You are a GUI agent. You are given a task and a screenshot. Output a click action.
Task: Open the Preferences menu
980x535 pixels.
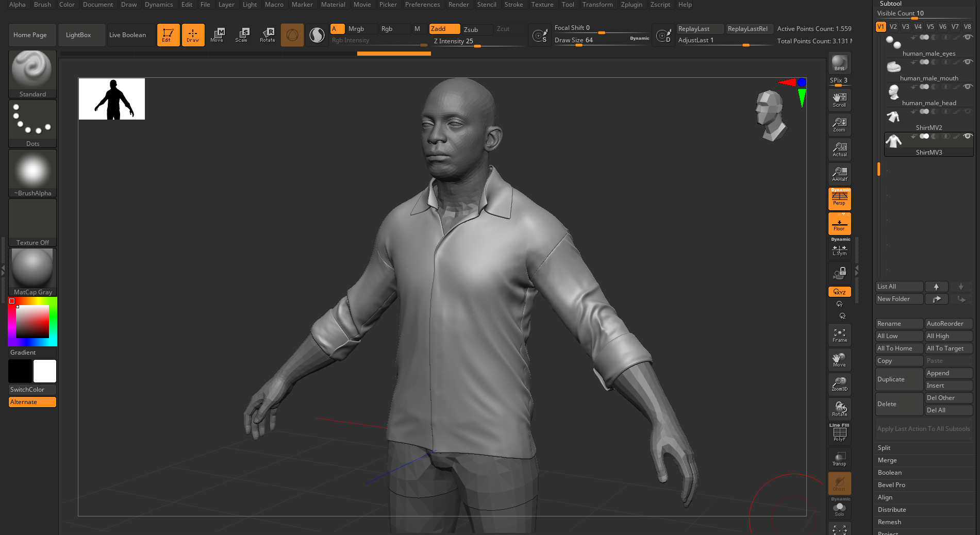coord(422,5)
